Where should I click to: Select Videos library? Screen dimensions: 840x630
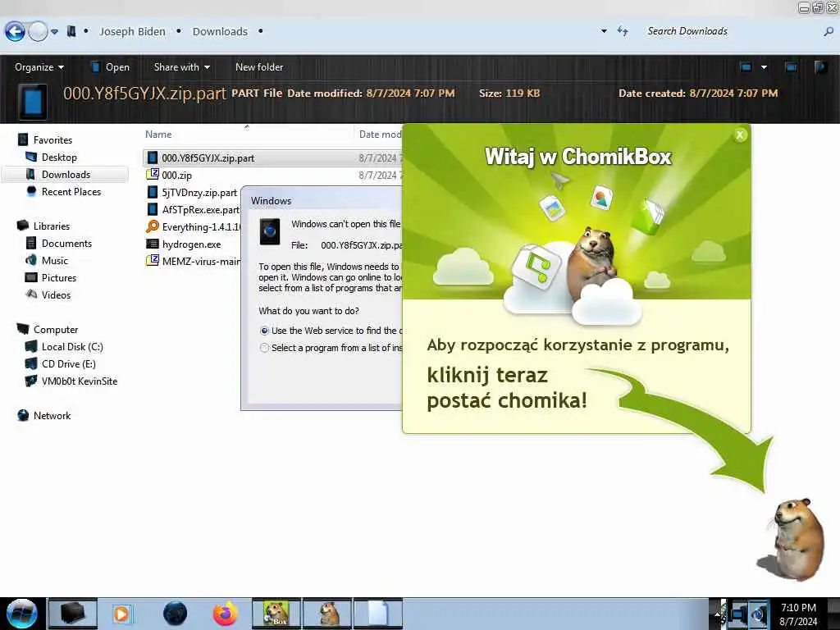(56, 294)
